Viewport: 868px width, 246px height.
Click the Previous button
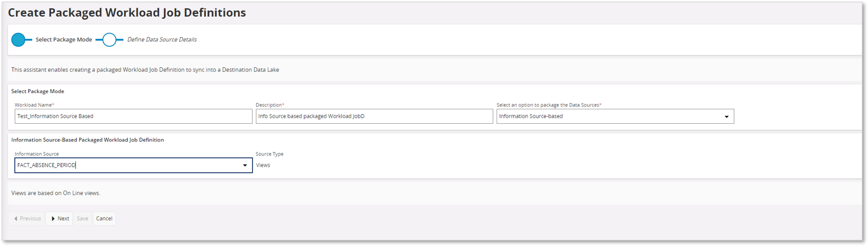[27, 219]
